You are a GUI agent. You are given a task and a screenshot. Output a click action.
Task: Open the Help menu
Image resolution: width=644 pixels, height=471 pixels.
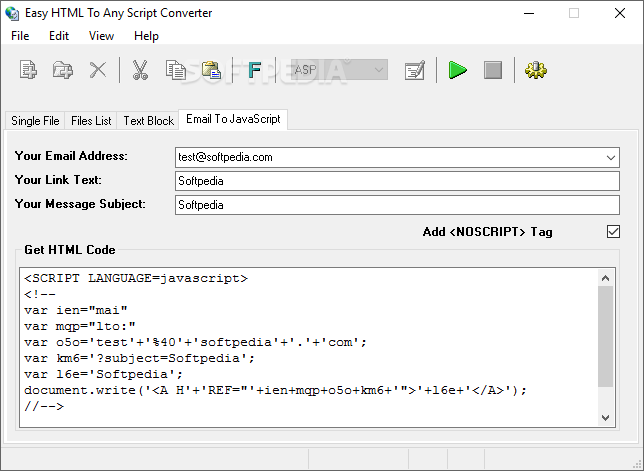[146, 36]
